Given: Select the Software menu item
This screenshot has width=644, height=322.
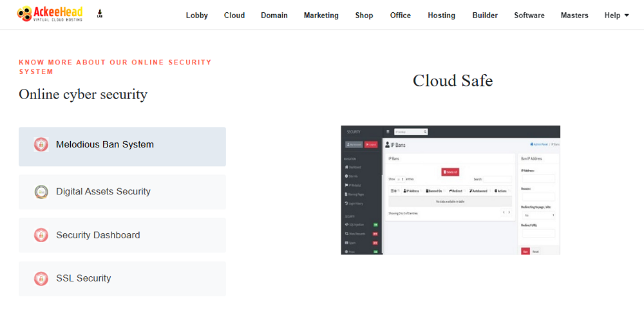Looking at the screenshot, I should pos(529,15).
